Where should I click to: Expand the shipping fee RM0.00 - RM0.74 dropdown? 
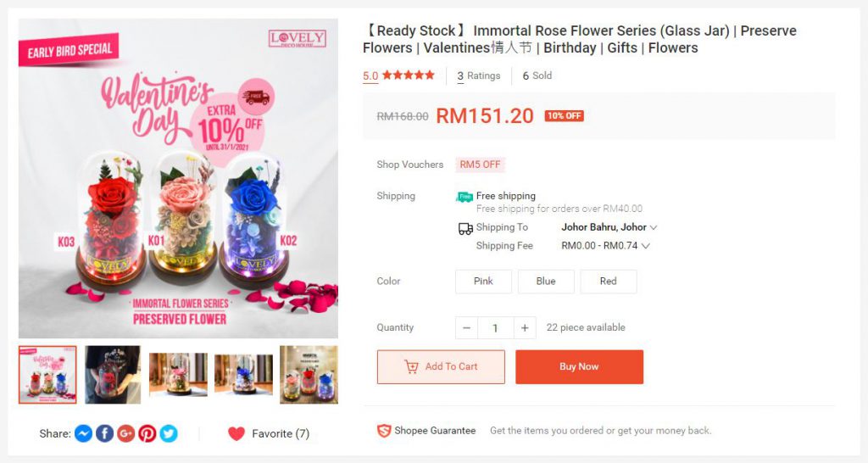605,245
